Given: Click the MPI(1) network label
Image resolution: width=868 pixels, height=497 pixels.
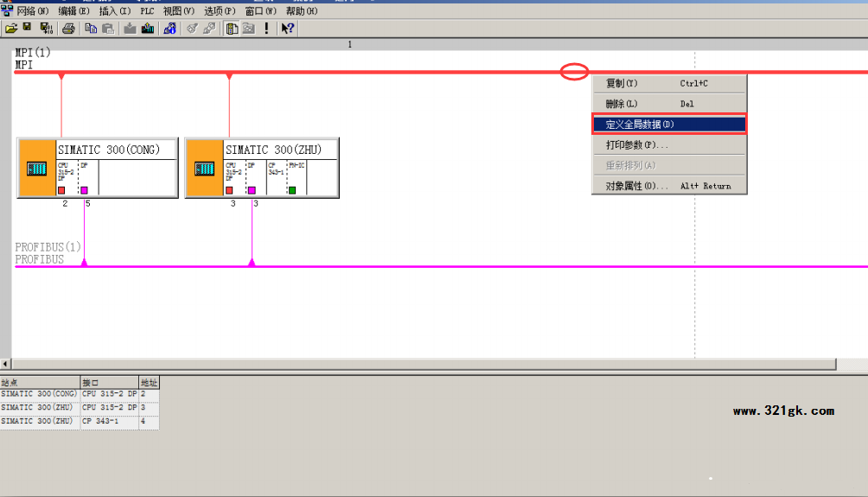Looking at the screenshot, I should coord(33,53).
